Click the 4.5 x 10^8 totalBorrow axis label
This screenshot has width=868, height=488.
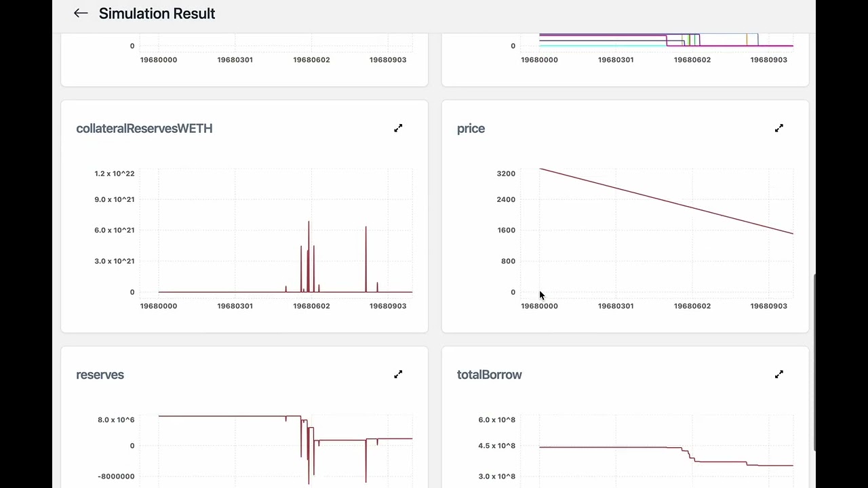(496, 445)
